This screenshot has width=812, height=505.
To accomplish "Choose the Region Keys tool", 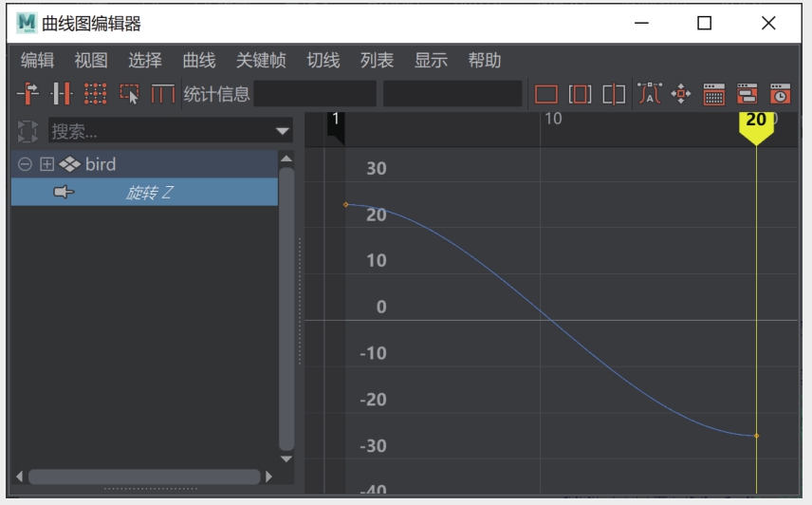I will tap(129, 94).
